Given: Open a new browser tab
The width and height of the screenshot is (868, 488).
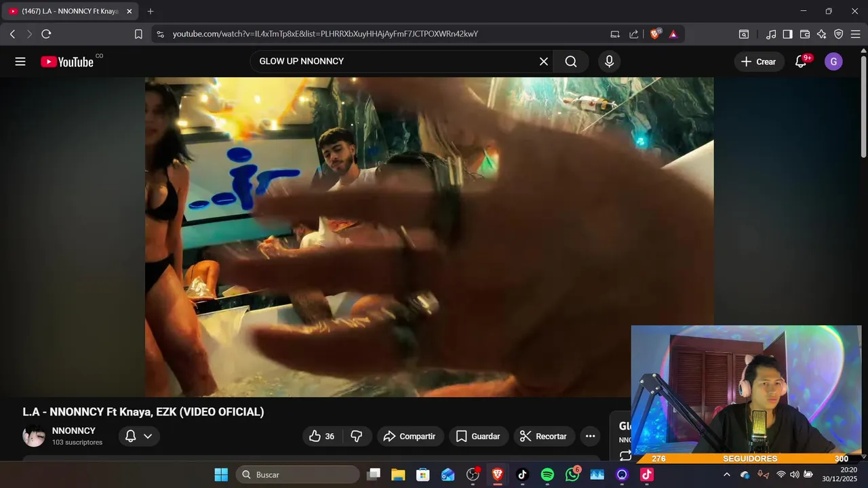Looking at the screenshot, I should [x=151, y=12].
